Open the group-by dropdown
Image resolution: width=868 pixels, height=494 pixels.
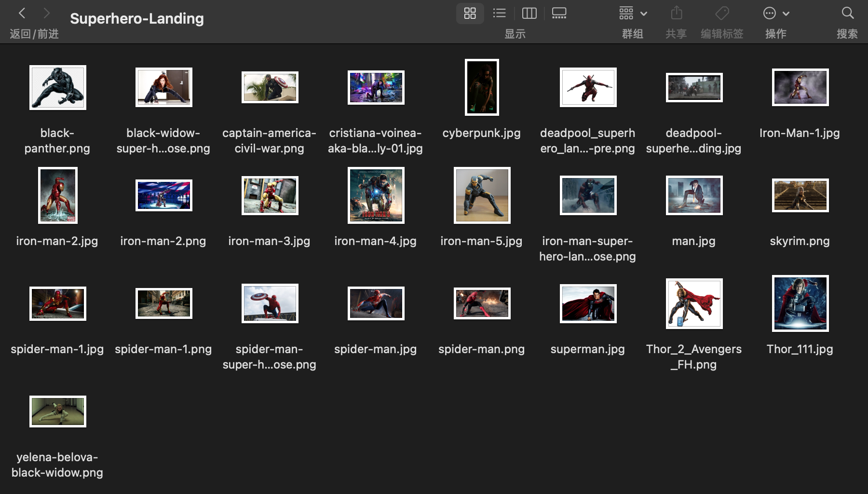(x=633, y=14)
